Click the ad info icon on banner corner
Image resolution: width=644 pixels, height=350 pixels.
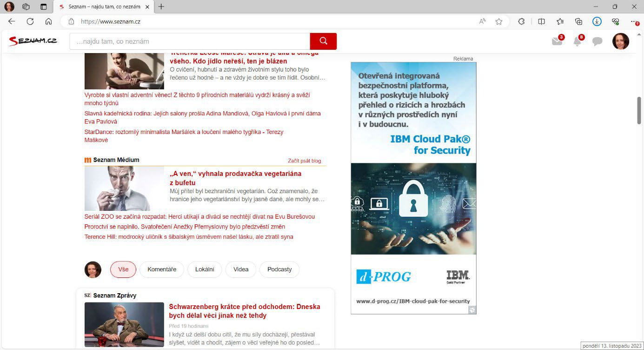(472, 310)
